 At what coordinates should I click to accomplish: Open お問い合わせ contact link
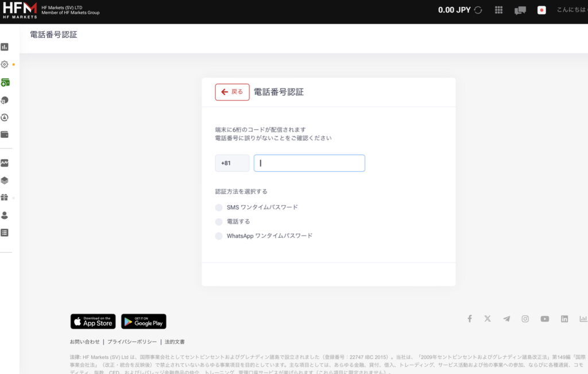click(85, 342)
